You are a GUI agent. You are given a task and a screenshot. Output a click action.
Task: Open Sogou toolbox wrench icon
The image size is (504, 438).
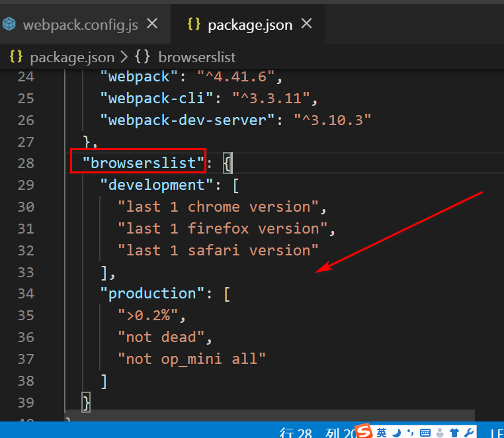point(469,433)
